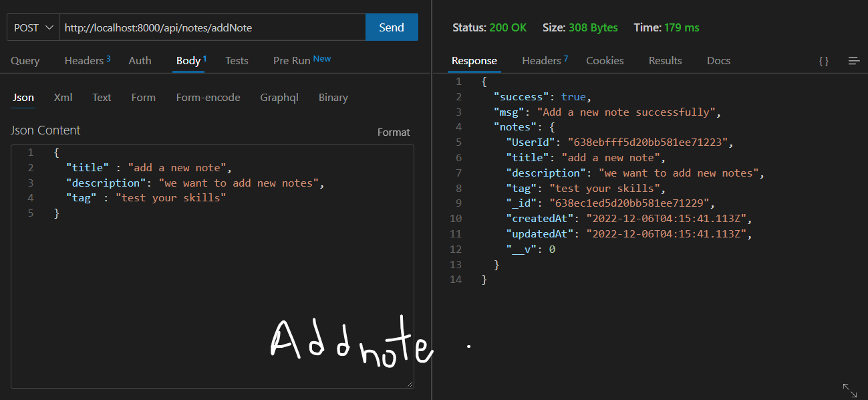The width and height of the screenshot is (868, 400).
Task: Select the Text body type
Action: click(102, 97)
